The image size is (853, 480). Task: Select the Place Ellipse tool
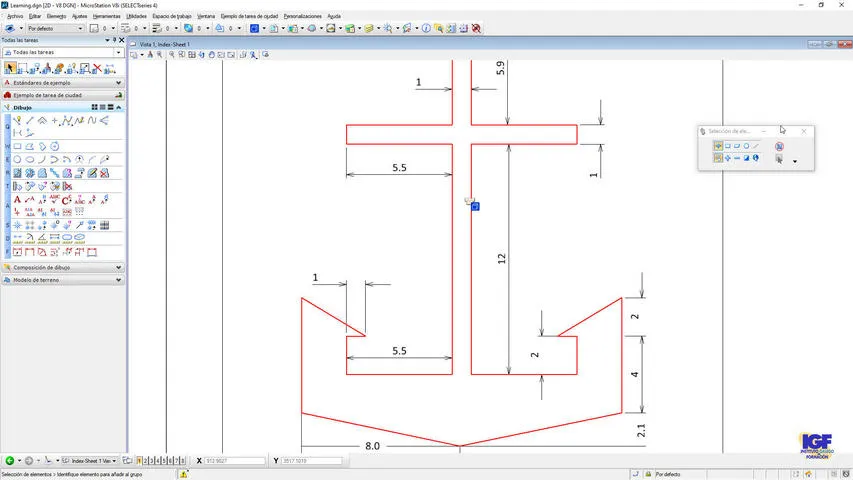(x=30, y=159)
